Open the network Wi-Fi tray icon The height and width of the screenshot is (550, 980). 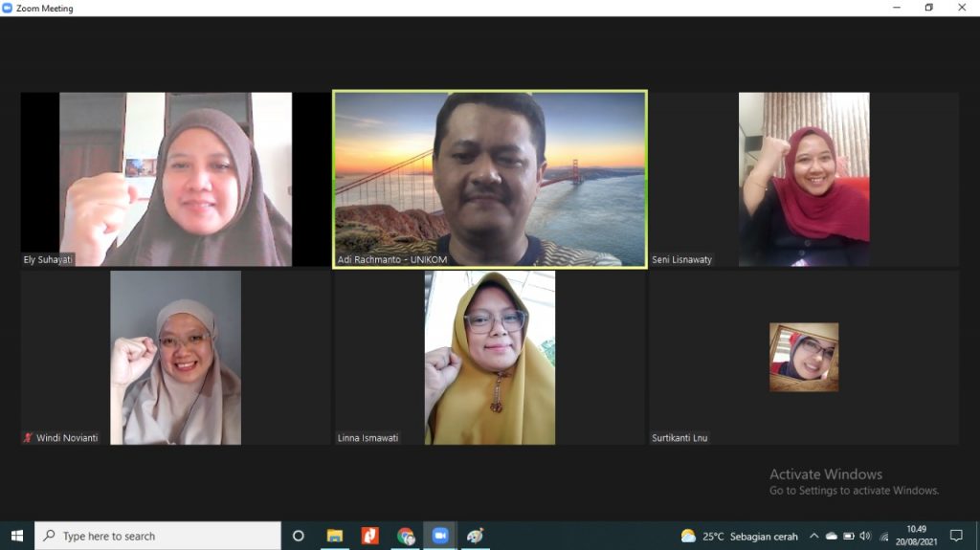pos(883,536)
